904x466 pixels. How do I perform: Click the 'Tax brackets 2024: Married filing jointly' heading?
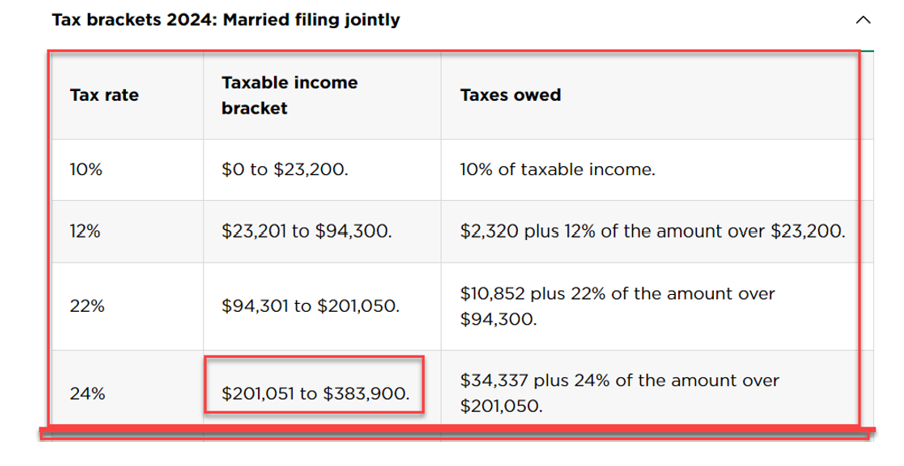(225, 20)
